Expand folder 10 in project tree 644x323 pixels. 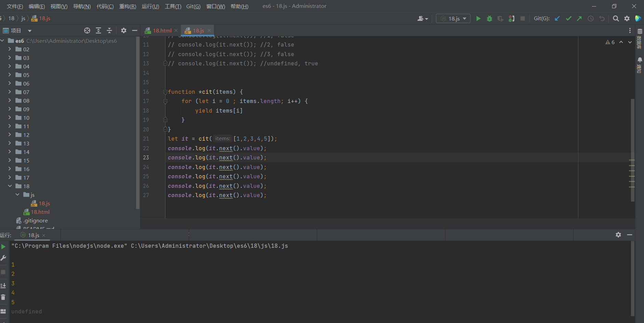pyautogui.click(x=10, y=117)
